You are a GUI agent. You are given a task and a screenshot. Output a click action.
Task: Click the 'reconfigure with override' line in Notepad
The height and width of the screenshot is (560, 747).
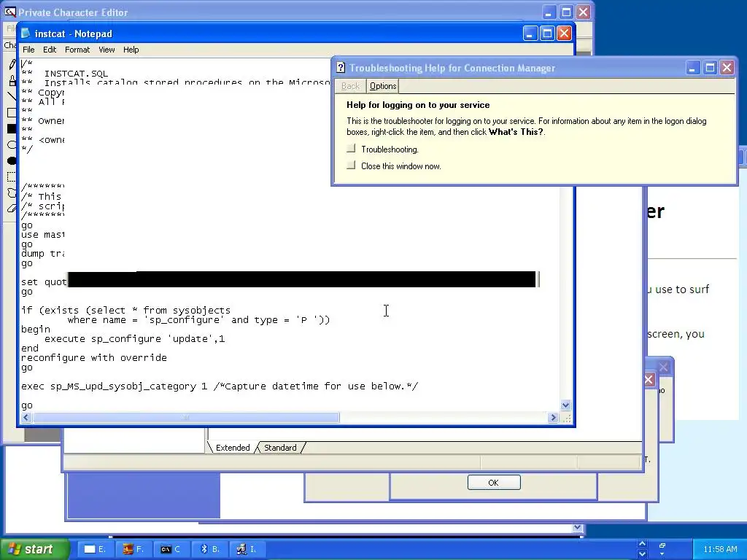[x=94, y=357]
